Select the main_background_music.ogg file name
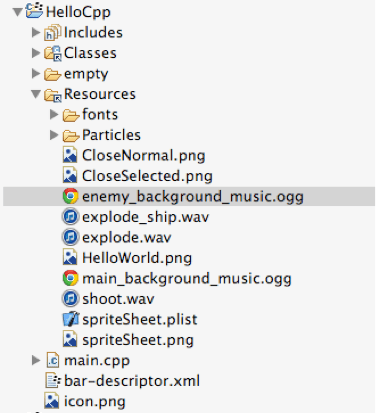This screenshot has height=414, width=376. click(x=187, y=279)
